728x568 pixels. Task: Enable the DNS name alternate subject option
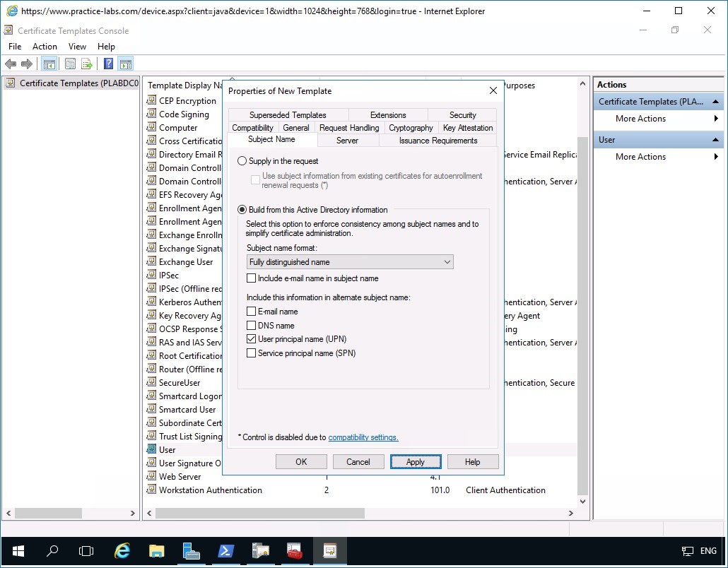pyautogui.click(x=251, y=326)
